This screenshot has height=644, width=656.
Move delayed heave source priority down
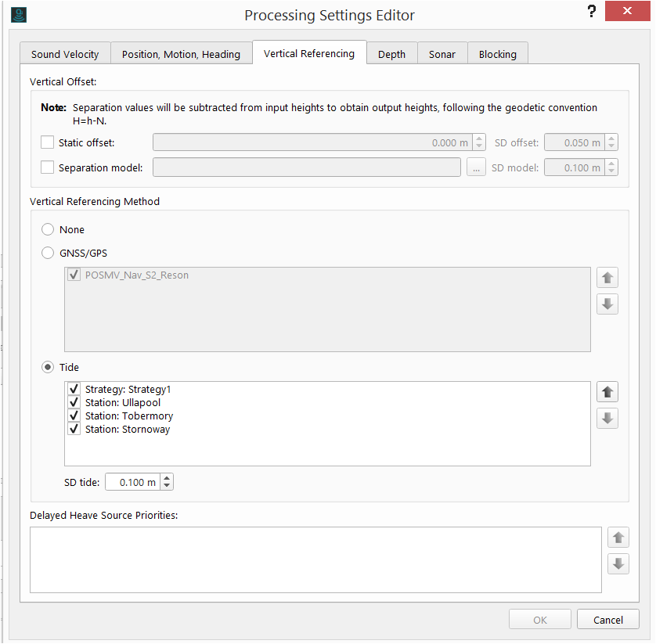click(618, 563)
